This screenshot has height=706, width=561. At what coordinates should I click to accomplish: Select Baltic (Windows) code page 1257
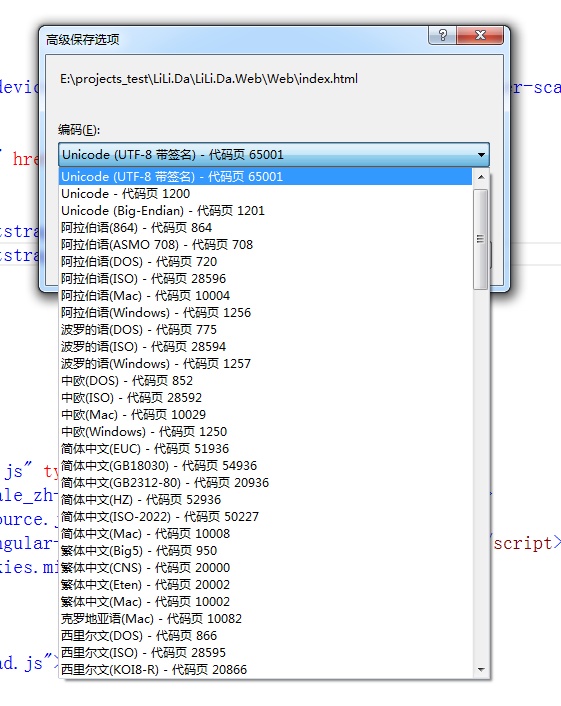point(266,364)
